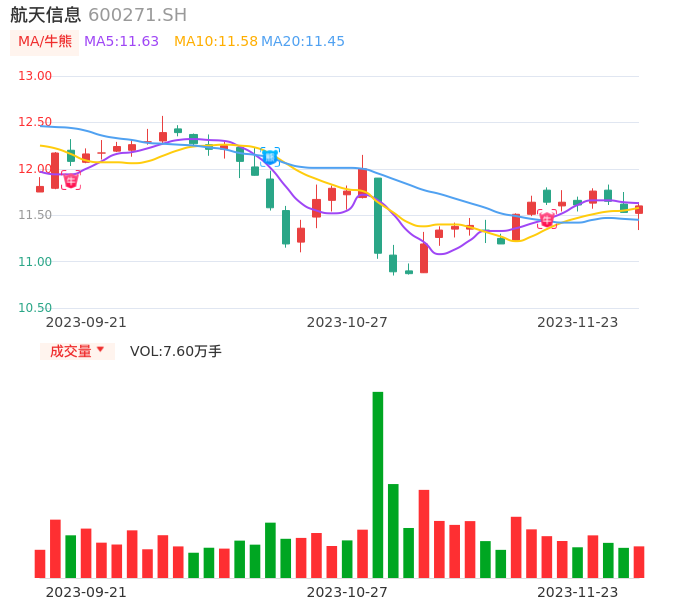The width and height of the screenshot is (686, 606).
Task: Click the VOL:7.60万手 volume readout
Action: pos(176,351)
